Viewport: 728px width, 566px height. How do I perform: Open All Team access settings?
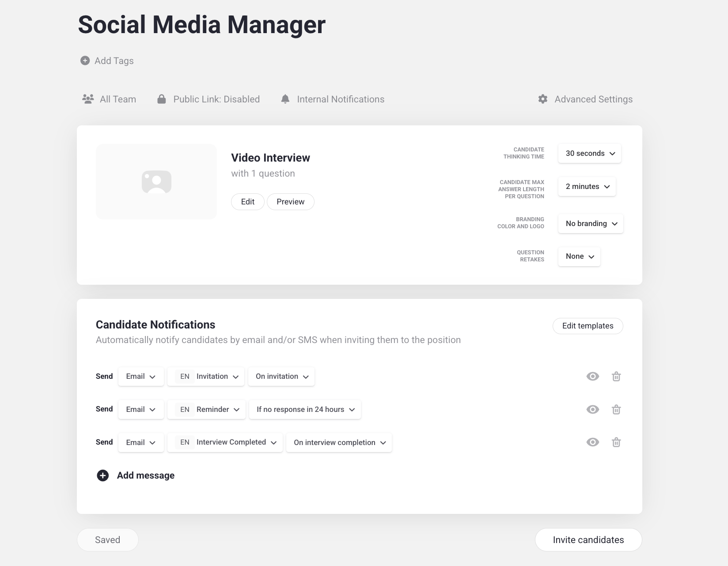coord(109,99)
